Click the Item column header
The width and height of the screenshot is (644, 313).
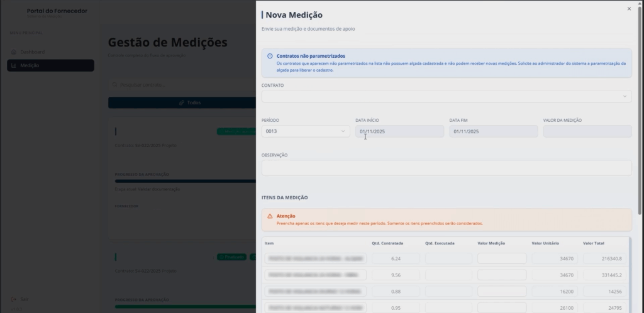pyautogui.click(x=269, y=243)
